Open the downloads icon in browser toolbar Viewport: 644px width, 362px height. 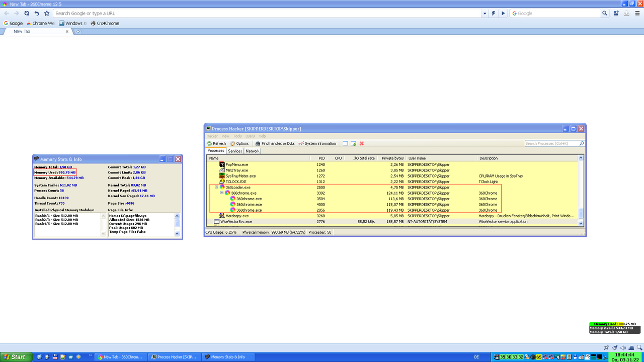coord(626,14)
